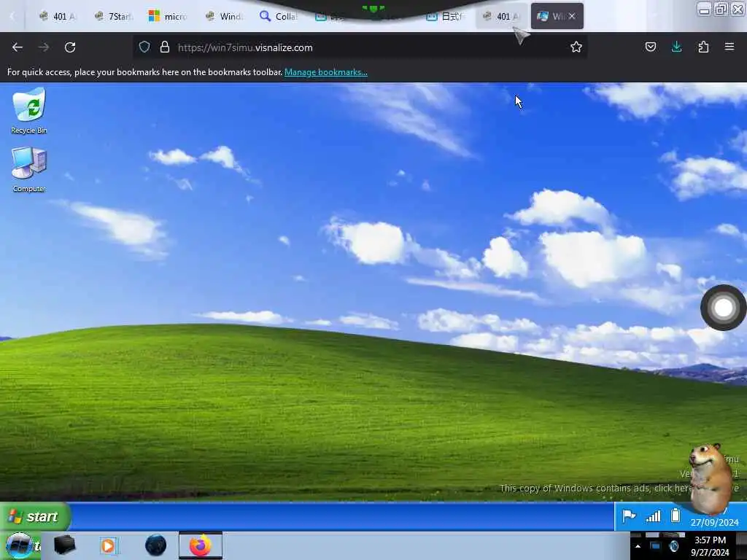Switch to Firefox on the taskbar
This screenshot has width=747, height=560.
[201, 545]
